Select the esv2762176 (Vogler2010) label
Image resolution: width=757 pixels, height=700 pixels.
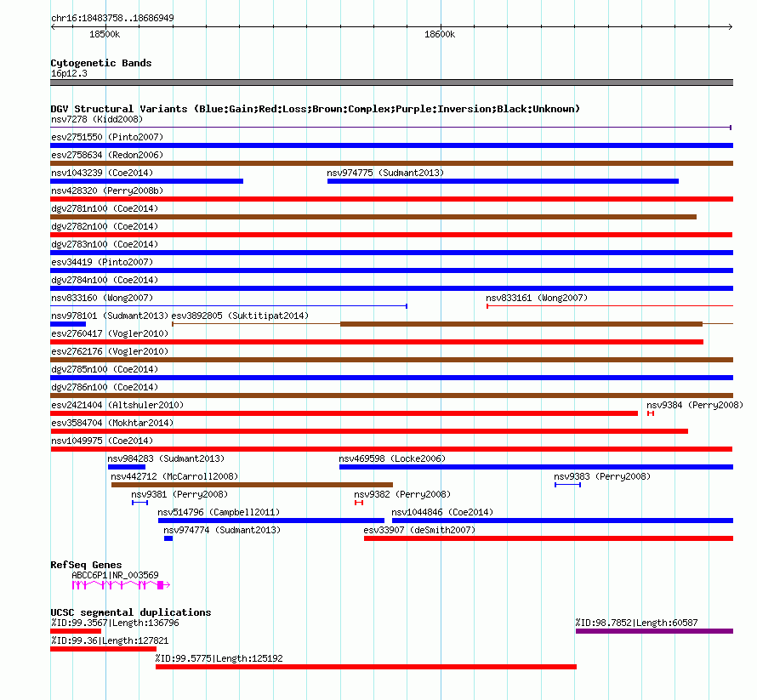click(x=110, y=351)
